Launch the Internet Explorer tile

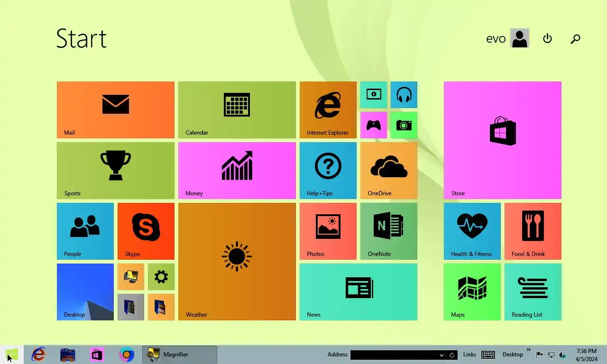click(328, 110)
